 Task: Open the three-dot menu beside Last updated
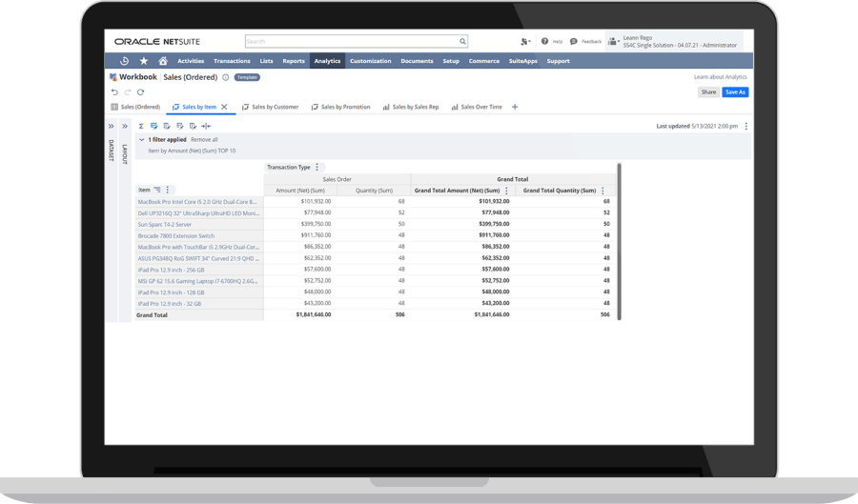(x=746, y=126)
